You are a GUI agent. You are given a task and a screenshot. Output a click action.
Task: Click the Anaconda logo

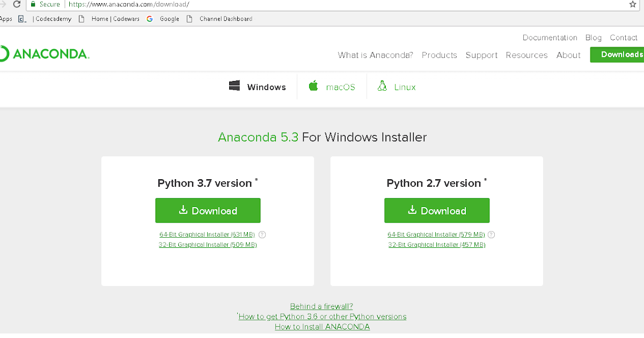[x=45, y=54]
